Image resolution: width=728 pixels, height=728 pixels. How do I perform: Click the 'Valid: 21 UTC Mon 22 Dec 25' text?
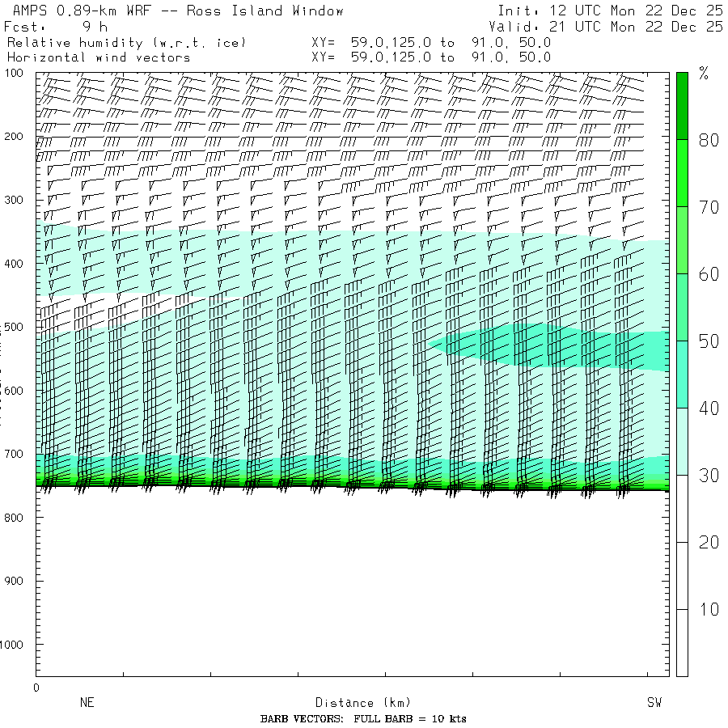pos(606,27)
